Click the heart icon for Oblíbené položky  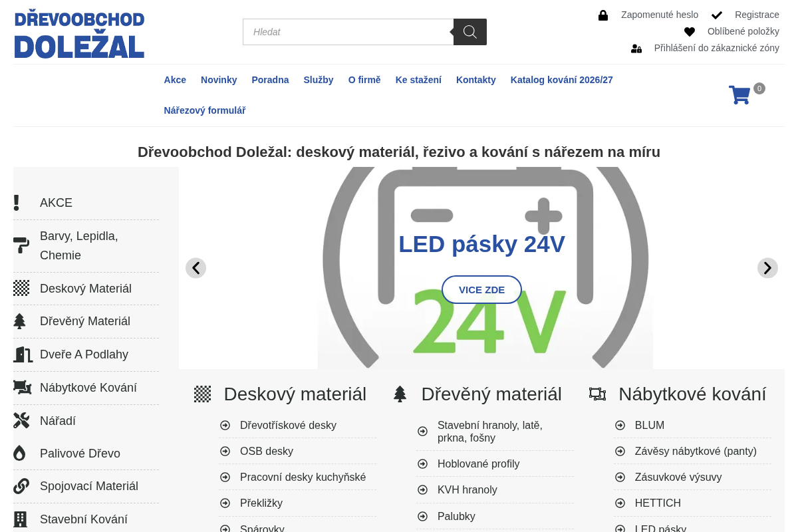click(690, 32)
